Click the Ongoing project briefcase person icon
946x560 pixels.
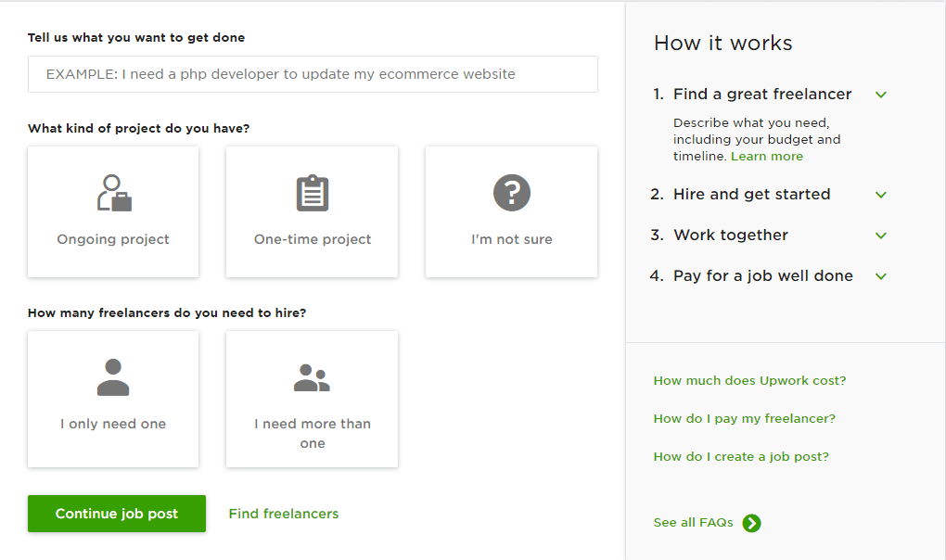(114, 193)
